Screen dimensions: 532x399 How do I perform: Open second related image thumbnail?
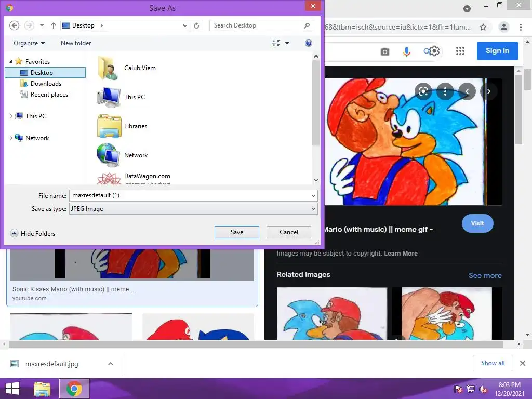(446, 313)
